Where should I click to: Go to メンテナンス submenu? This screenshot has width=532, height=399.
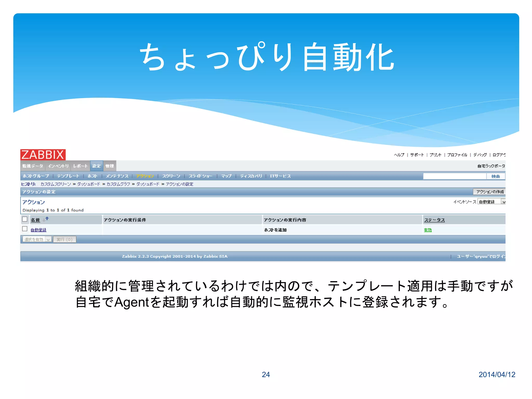pos(117,176)
